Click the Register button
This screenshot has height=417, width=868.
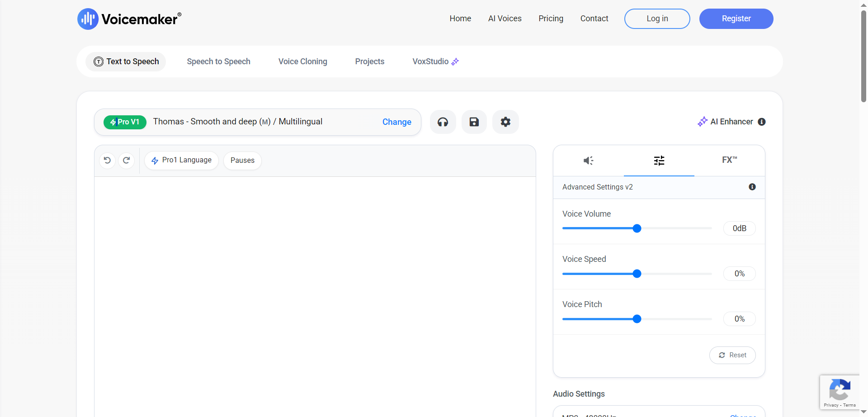736,19
